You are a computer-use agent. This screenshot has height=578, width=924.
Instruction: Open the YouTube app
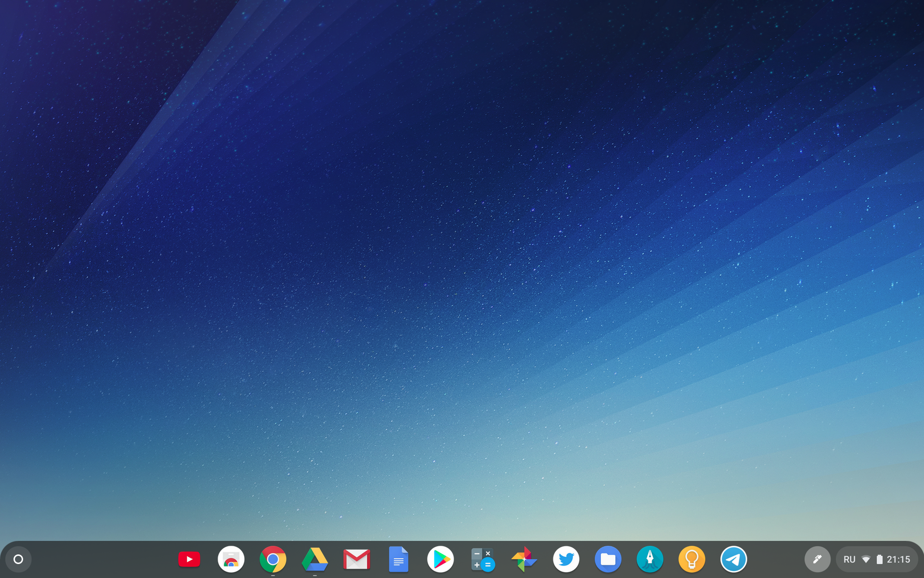click(x=189, y=559)
